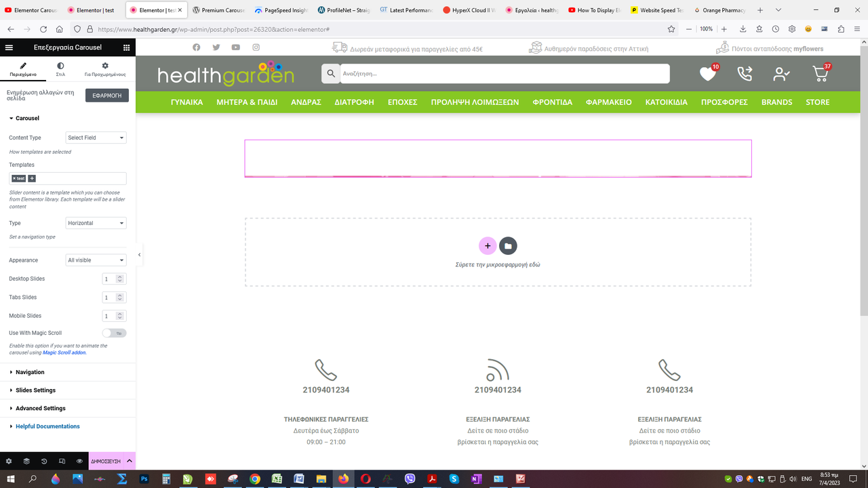
Task: Open Photoshop from the taskbar
Action: click(144, 479)
